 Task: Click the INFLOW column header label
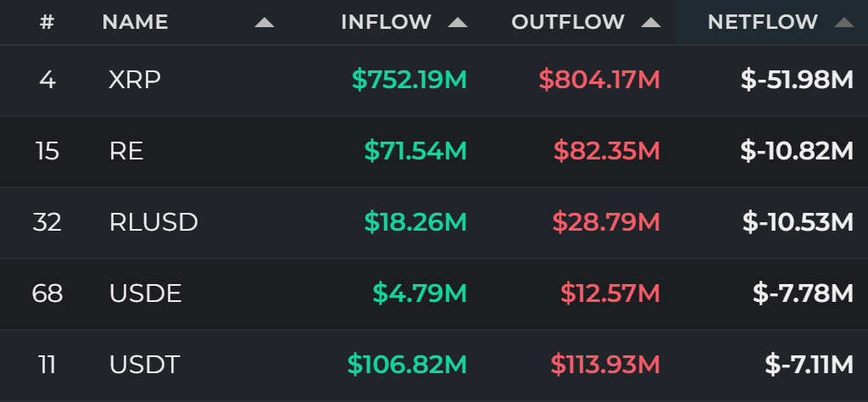click(x=386, y=22)
